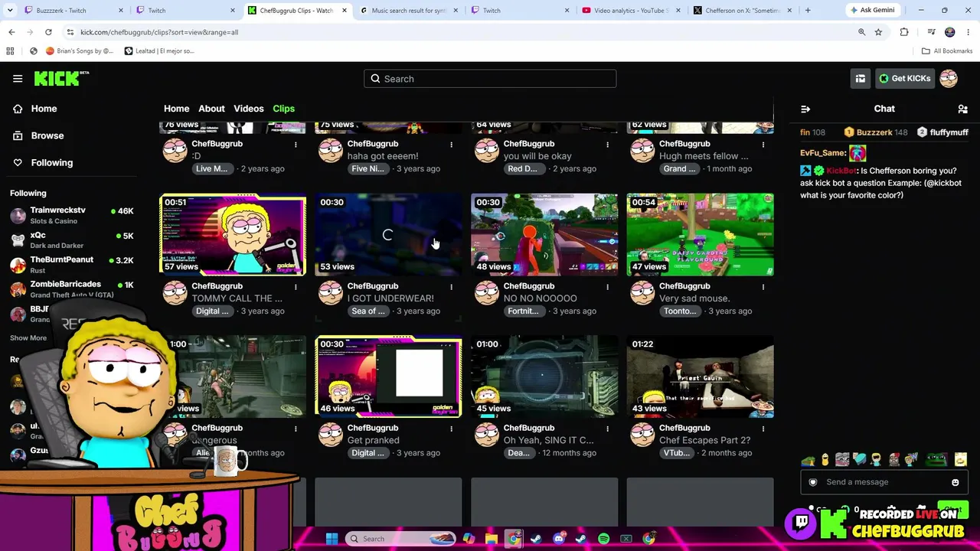
Task: Open options for NO NO NOOOOO clip
Action: 607,286
